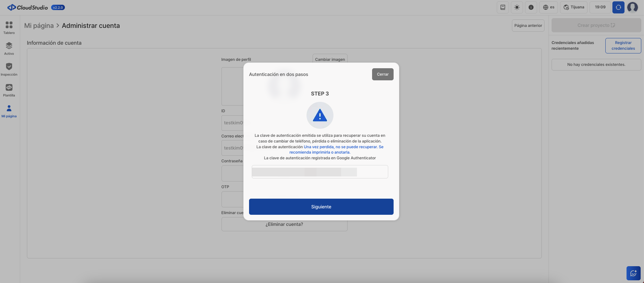Go back with Página anterior button

click(528, 26)
